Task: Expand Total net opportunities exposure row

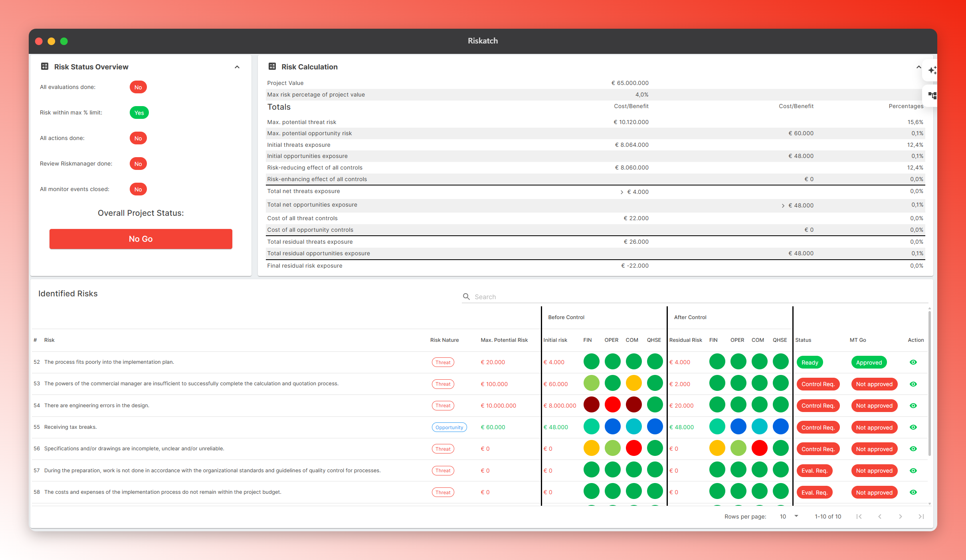Action: [783, 206]
